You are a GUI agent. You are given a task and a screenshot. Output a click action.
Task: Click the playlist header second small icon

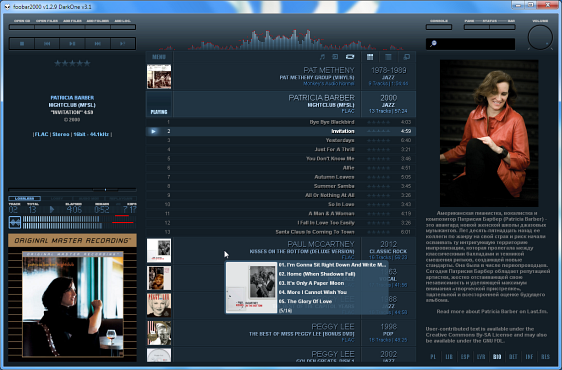point(335,57)
